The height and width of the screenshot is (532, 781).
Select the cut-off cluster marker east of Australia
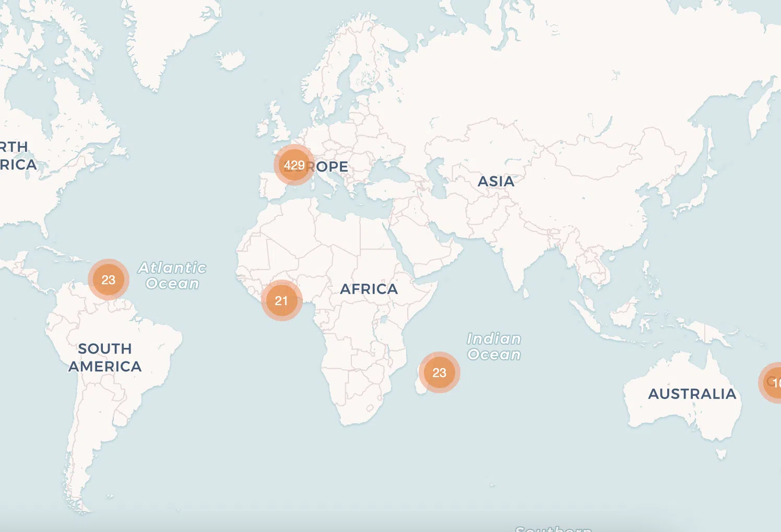771,383
